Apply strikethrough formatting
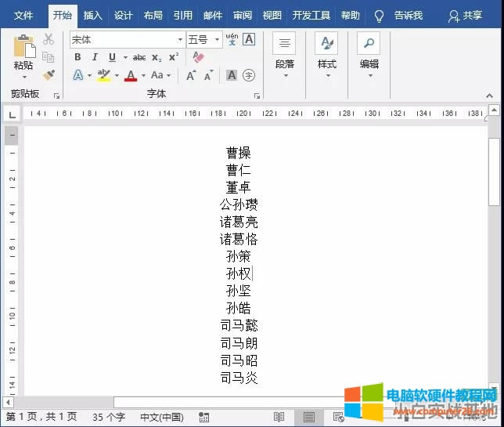504x427 pixels. tap(139, 57)
